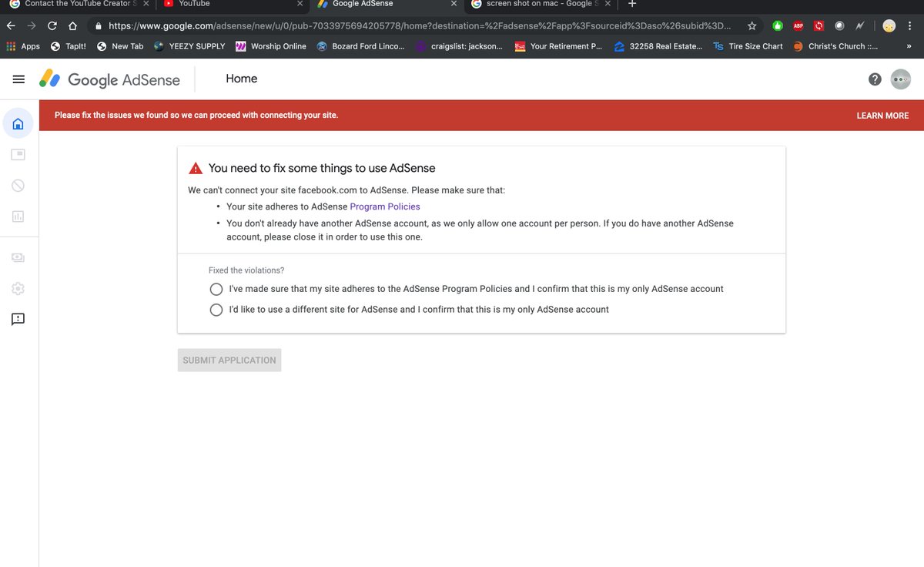Viewport: 924px width, 567px height.
Task: Open the Payments sidebar icon
Action: coord(18,257)
